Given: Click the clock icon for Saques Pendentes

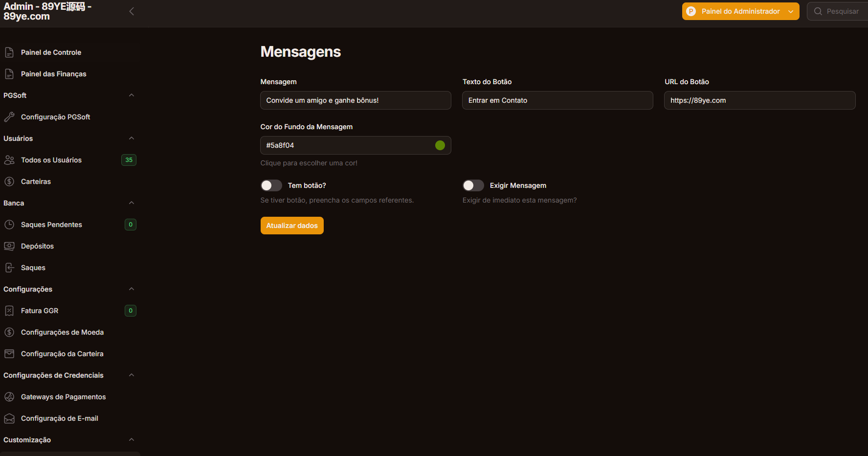Looking at the screenshot, I should point(9,225).
